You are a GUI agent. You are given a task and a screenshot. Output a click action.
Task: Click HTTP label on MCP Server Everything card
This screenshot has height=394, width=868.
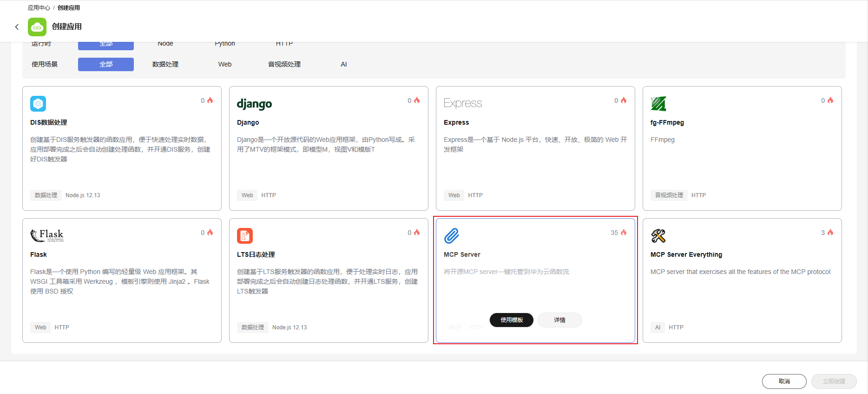[x=676, y=327]
